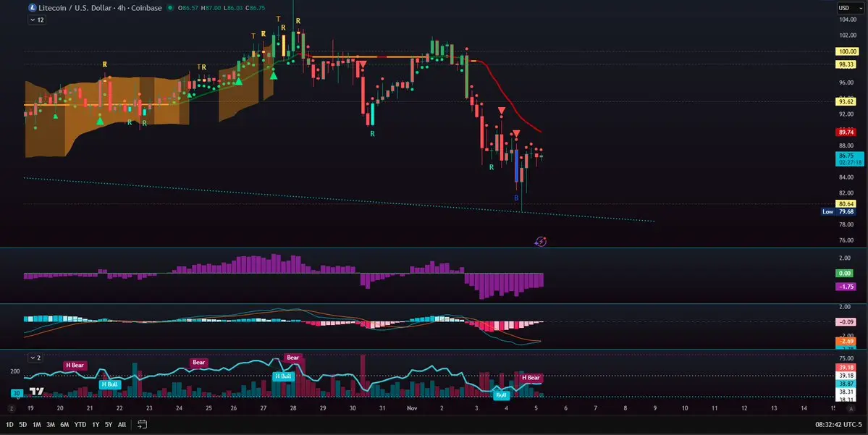Click the closing price C86.75 value
The width and height of the screenshot is (868, 435).
click(x=256, y=8)
